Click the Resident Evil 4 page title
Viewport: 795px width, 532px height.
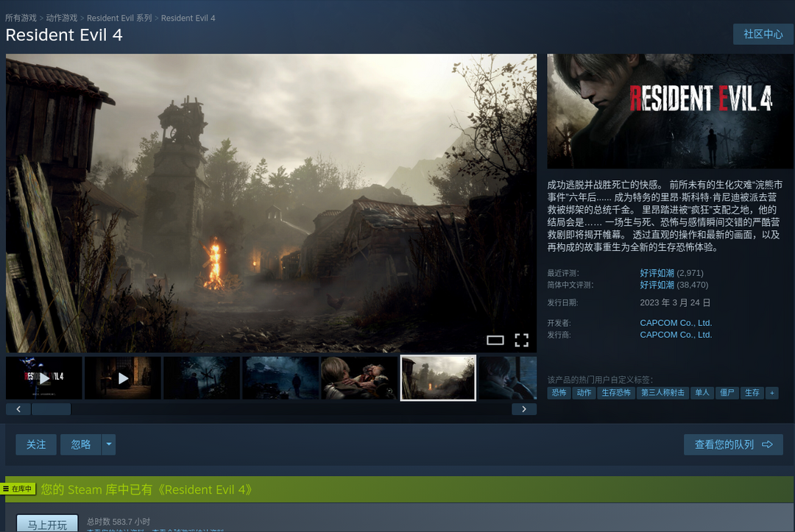(64, 35)
